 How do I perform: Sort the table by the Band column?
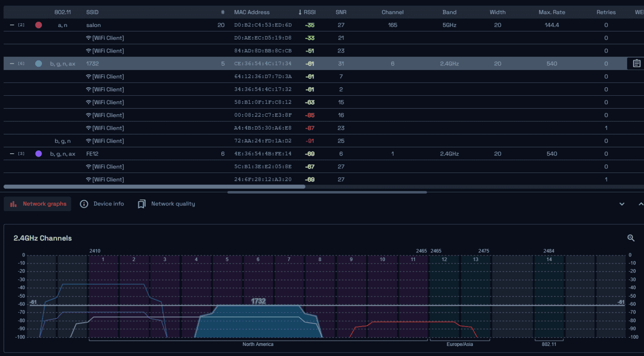pyautogui.click(x=449, y=12)
